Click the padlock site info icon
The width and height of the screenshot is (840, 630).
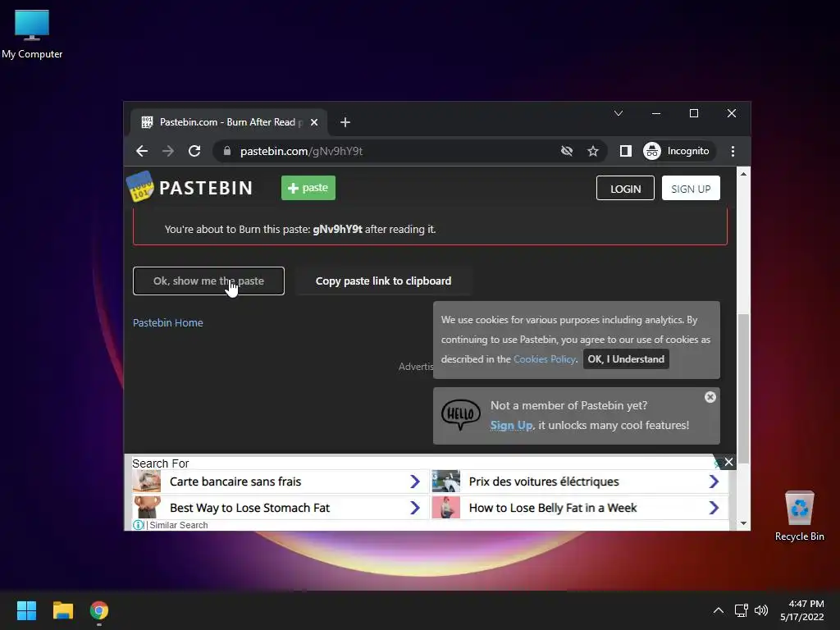(x=227, y=151)
